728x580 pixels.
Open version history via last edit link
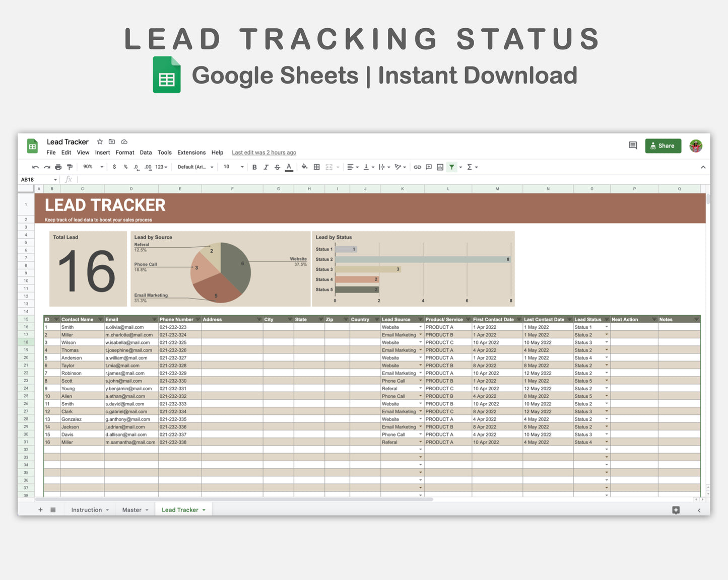(x=263, y=152)
